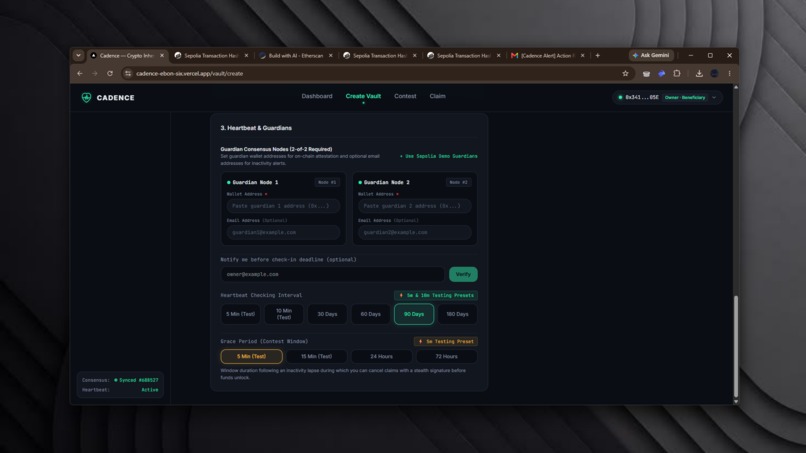Select the Create Vault nav item
This screenshot has height=453, width=806.
click(363, 96)
